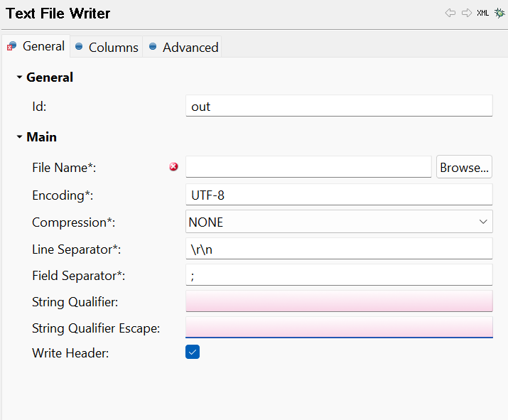Click the File Name input field
Image resolution: width=508 pixels, height=420 pixels.
click(x=308, y=167)
